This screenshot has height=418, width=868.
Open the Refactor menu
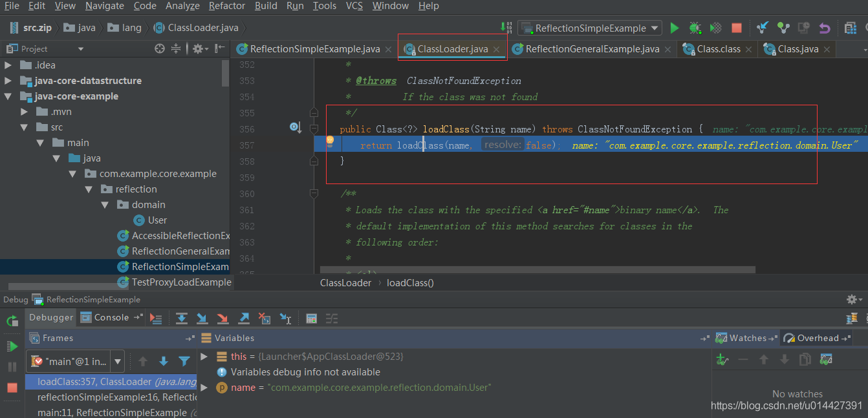tap(227, 6)
